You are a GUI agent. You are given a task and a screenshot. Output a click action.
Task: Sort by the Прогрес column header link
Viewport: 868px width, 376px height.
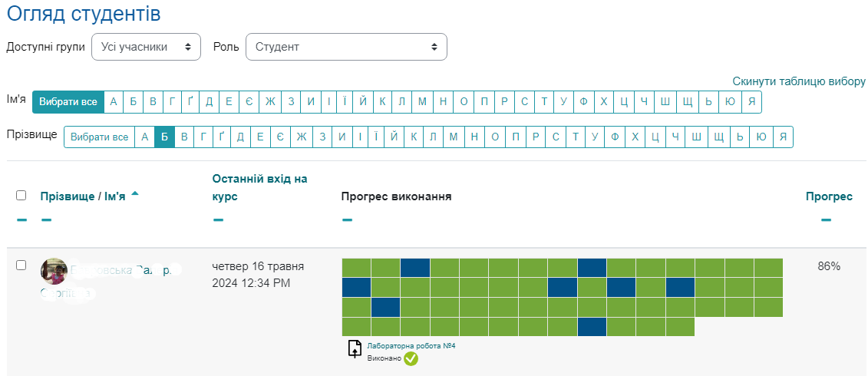829,196
